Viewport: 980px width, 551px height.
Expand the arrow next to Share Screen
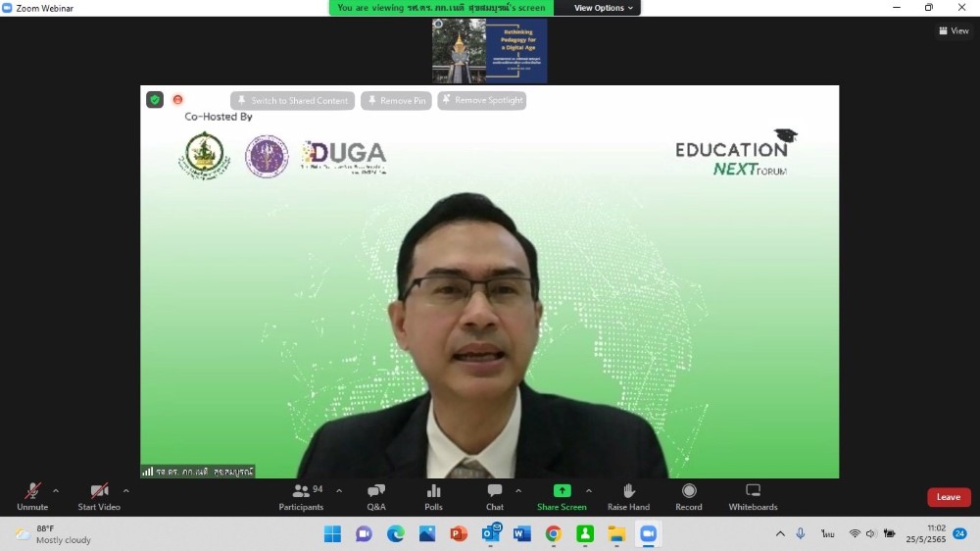point(588,490)
